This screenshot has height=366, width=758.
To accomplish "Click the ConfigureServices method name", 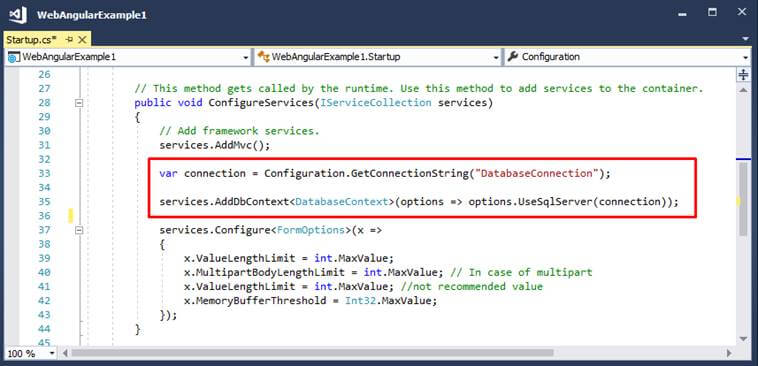I will pos(262,102).
